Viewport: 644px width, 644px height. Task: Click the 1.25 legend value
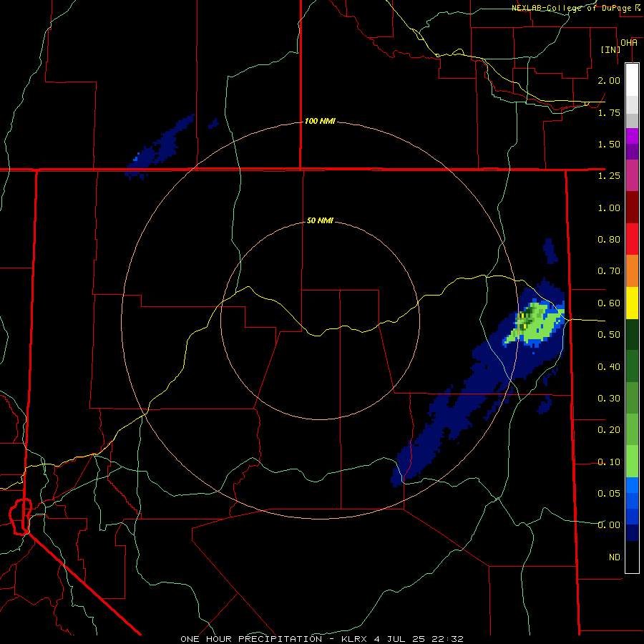[x=609, y=176]
